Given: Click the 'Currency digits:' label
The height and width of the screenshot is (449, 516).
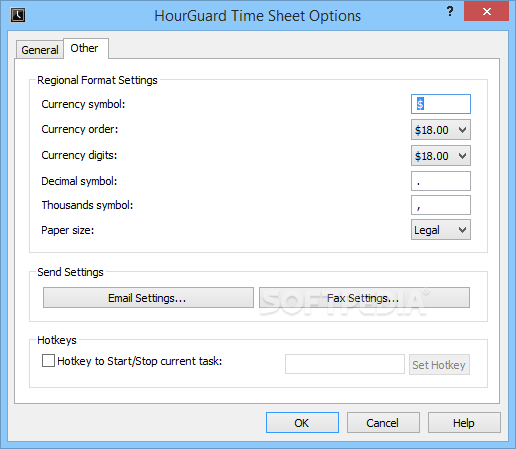Looking at the screenshot, I should coord(79,155).
